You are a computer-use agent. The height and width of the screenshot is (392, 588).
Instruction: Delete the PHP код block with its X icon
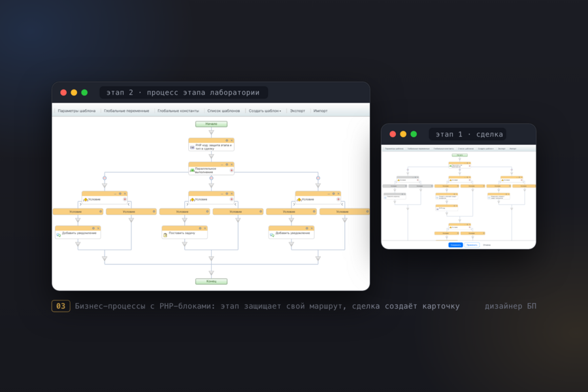(x=231, y=140)
